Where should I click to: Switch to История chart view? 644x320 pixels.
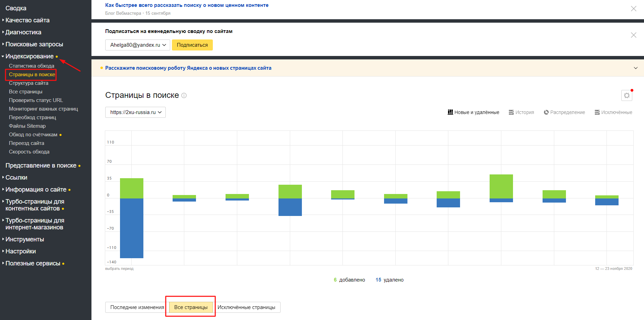[521, 112]
